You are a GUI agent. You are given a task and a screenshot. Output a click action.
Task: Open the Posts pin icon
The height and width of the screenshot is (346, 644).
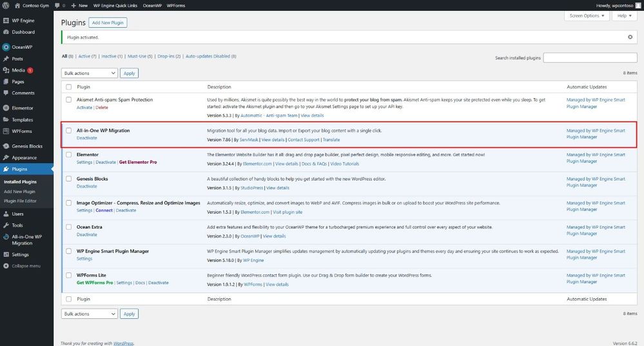tap(6, 59)
